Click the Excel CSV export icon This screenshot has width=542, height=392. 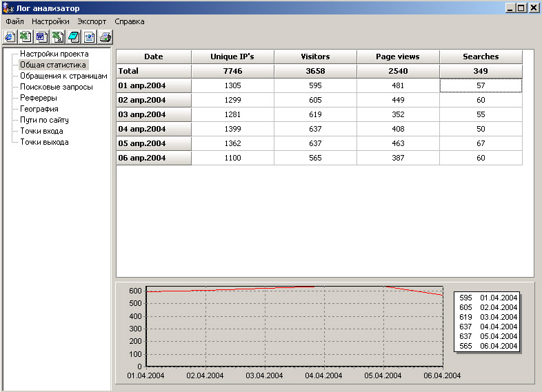click(57, 37)
